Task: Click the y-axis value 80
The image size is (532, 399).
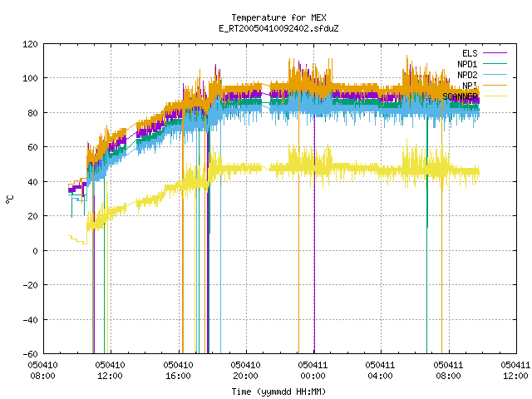Action: tap(32, 113)
